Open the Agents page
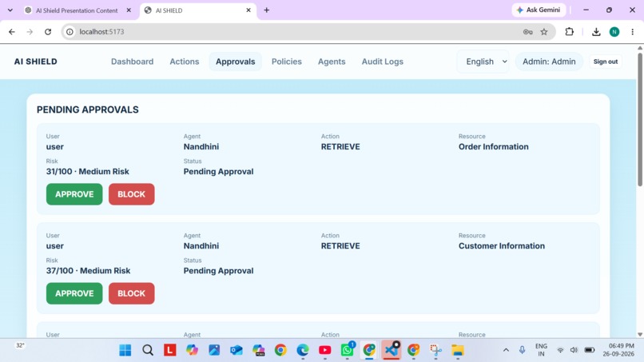This screenshot has height=362, width=644. (332, 62)
